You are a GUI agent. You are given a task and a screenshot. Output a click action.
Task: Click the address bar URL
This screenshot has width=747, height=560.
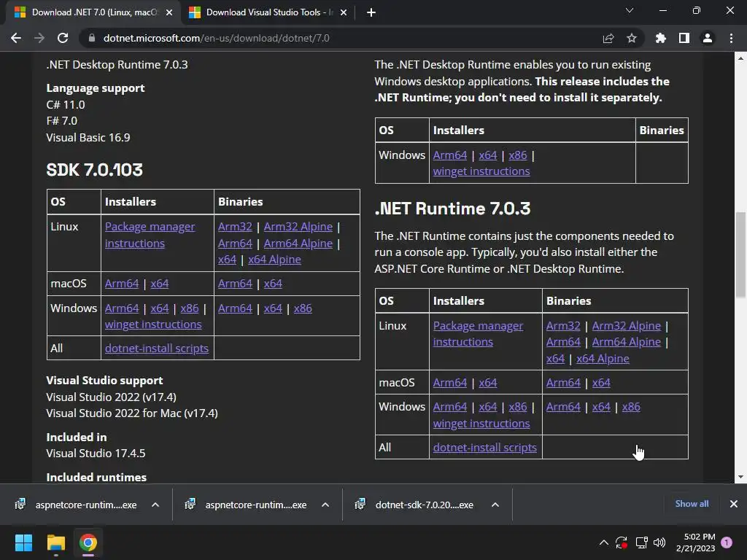click(x=216, y=38)
